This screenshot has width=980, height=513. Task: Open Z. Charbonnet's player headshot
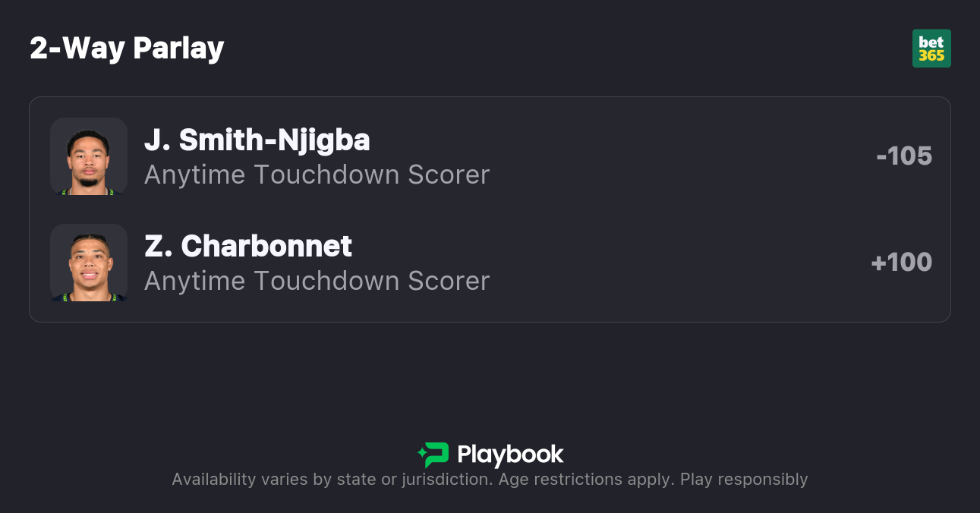89,263
